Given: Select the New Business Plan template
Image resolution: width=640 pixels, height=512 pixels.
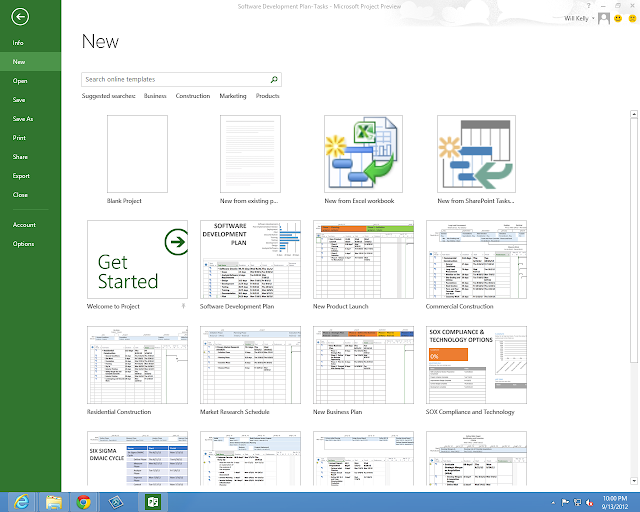Looking at the screenshot, I should [x=363, y=365].
